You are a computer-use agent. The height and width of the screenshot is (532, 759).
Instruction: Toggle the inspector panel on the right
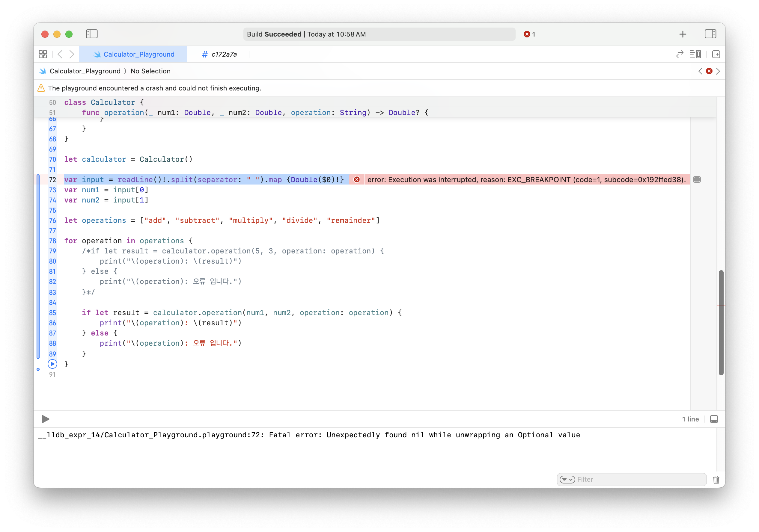[710, 34]
